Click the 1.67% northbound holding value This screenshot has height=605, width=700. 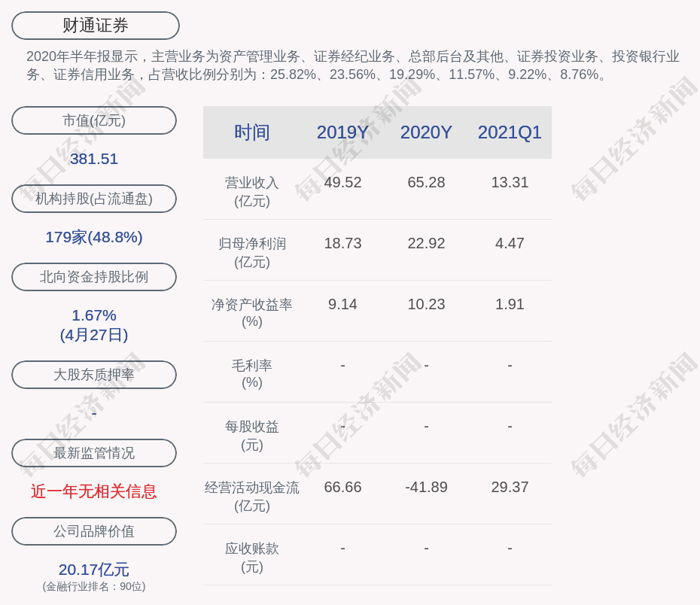click(x=94, y=315)
